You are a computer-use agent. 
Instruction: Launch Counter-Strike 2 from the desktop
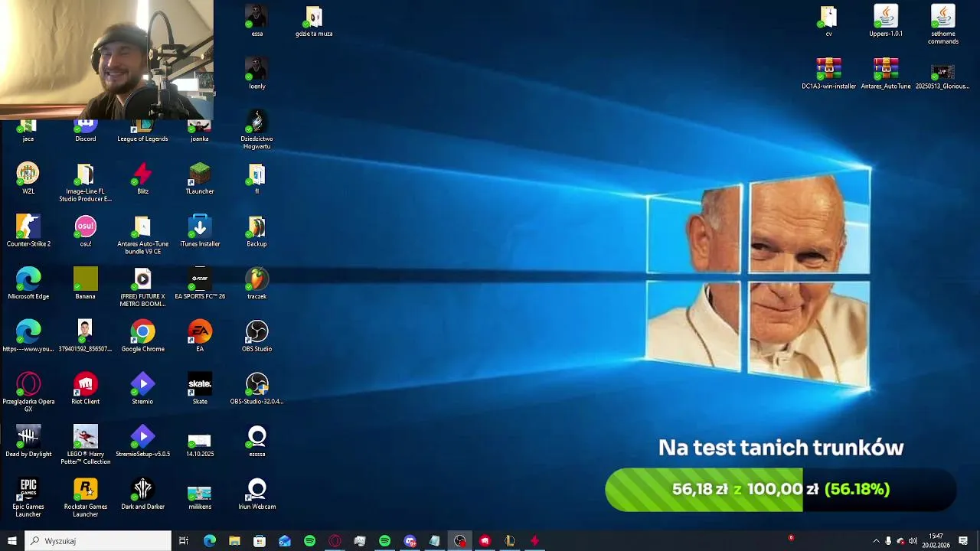coord(28,231)
